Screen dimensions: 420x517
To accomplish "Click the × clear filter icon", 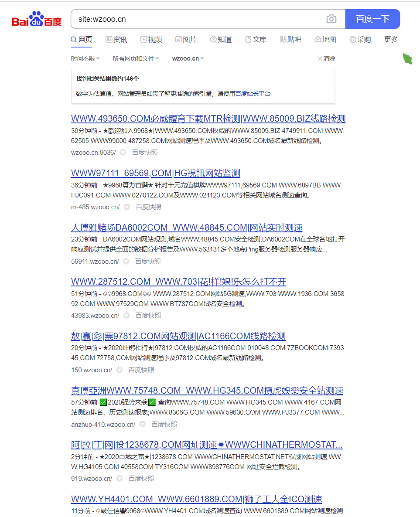I will (x=319, y=58).
